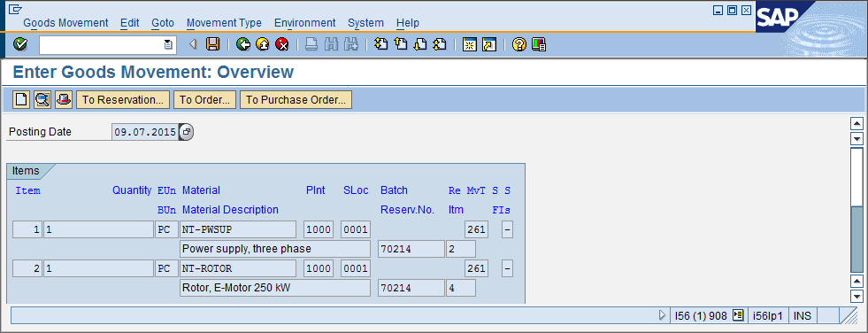868x333 pixels.
Task: Click the Print icon in the toolbar
Action: [x=311, y=44]
